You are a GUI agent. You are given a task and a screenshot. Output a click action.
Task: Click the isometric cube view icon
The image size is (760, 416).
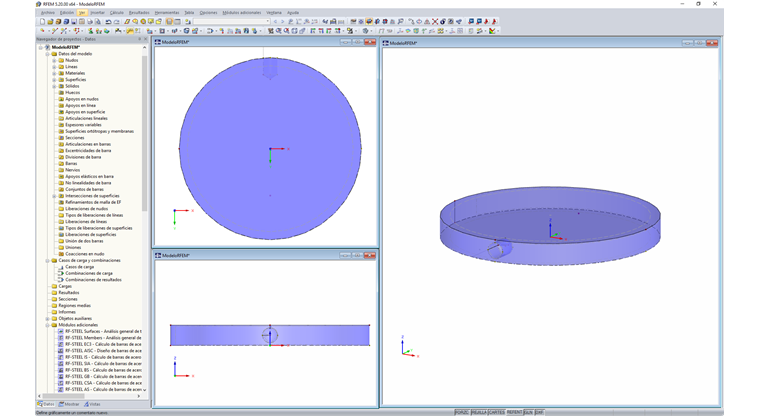tap(365, 31)
